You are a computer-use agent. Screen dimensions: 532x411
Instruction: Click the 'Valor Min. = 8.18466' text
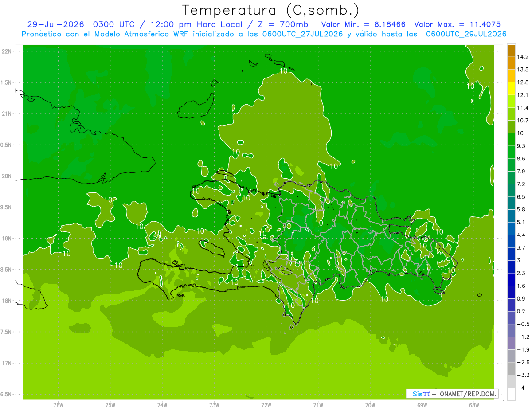(x=363, y=24)
